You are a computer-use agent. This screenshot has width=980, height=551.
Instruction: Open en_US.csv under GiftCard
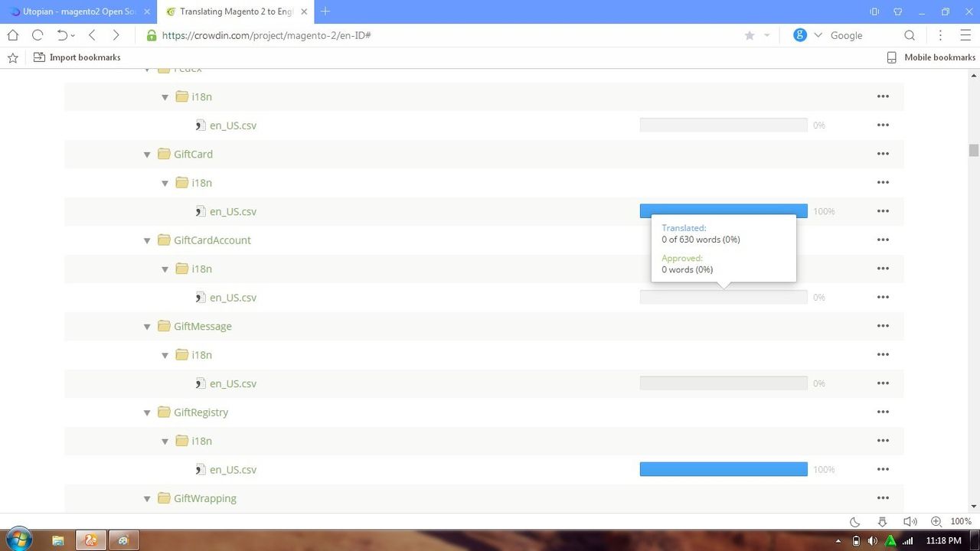point(233,211)
